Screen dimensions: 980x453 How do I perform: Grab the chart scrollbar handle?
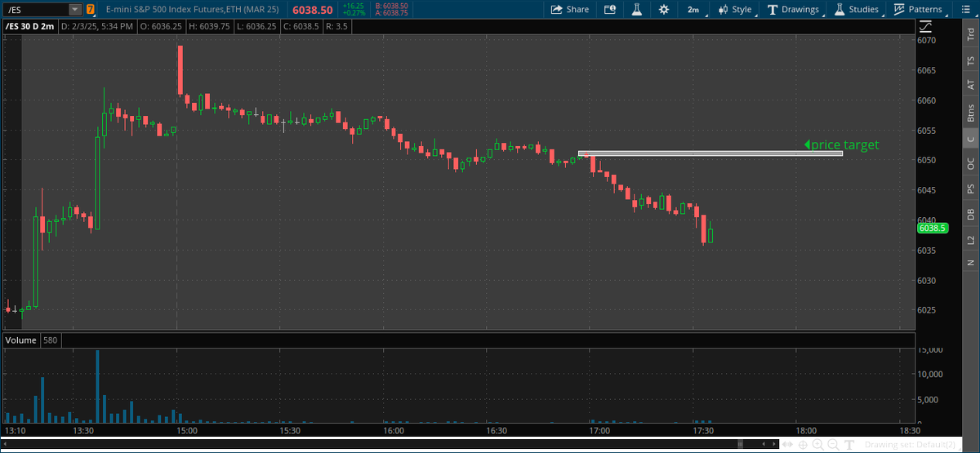pyautogui.click(x=740, y=444)
